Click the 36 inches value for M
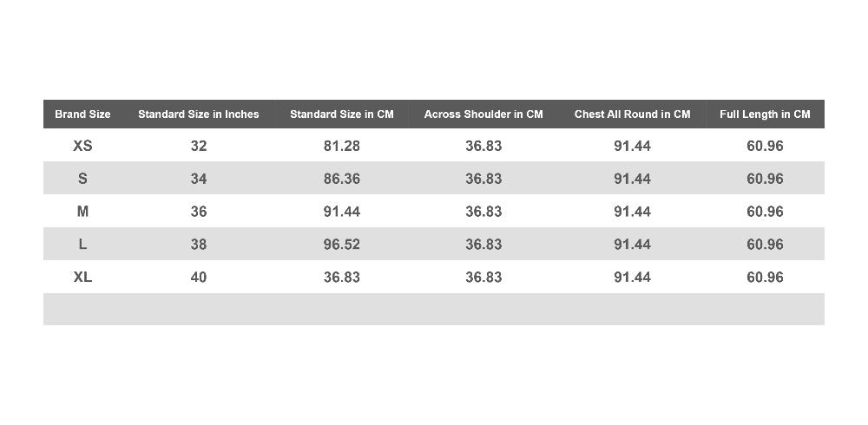The image size is (868, 425). [198, 212]
